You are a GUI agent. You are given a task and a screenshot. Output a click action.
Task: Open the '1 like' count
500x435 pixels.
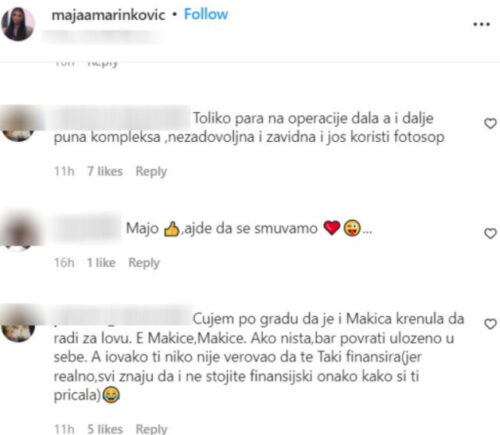coord(101,263)
